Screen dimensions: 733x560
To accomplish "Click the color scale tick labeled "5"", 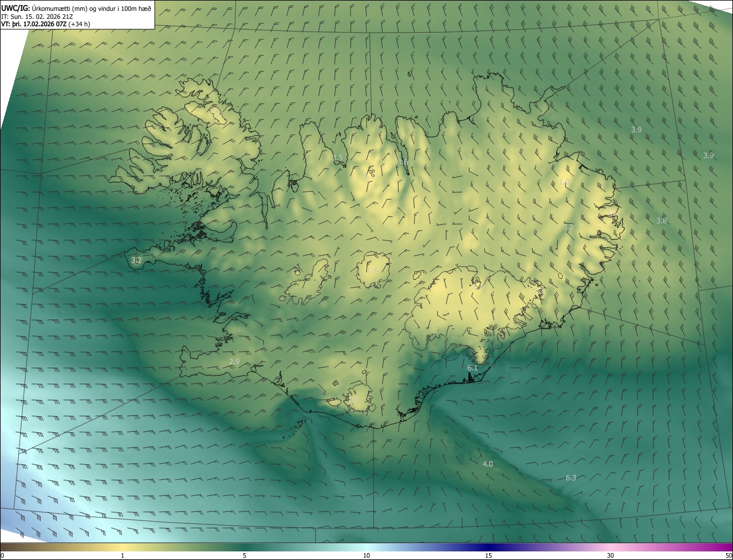I will (x=245, y=555).
